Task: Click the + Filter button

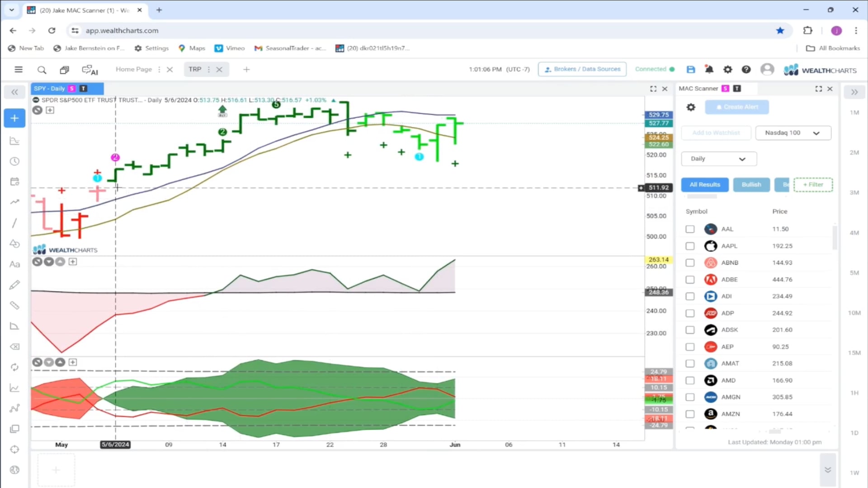Action: tap(813, 185)
